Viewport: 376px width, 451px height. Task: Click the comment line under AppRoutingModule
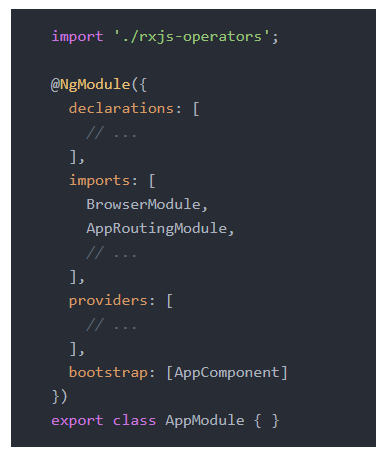click(x=111, y=253)
